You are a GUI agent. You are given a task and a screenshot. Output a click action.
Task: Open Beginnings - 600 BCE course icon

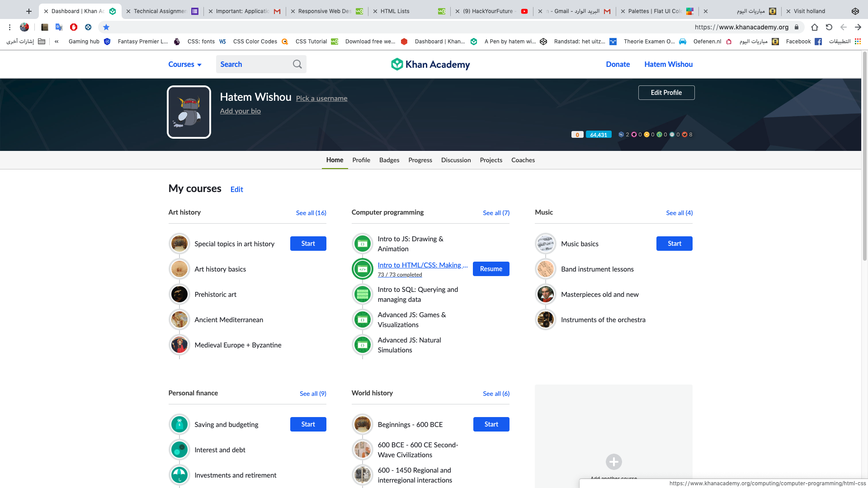coord(363,424)
